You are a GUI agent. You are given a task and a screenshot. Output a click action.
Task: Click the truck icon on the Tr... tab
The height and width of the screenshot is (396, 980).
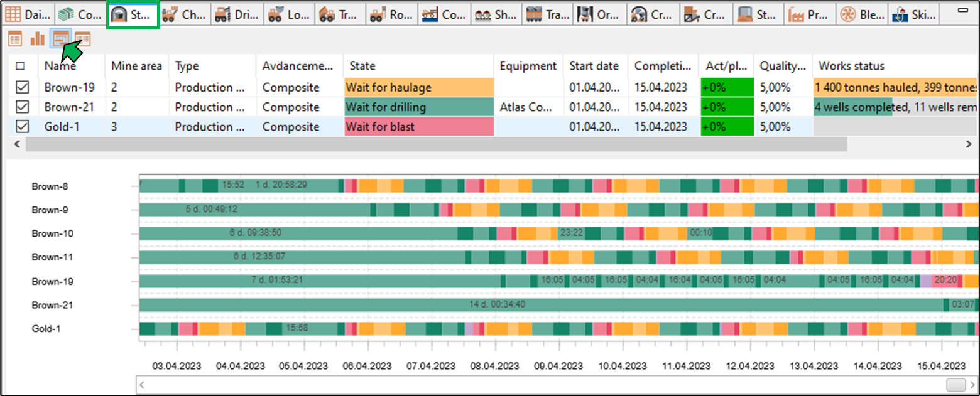pyautogui.click(x=327, y=14)
